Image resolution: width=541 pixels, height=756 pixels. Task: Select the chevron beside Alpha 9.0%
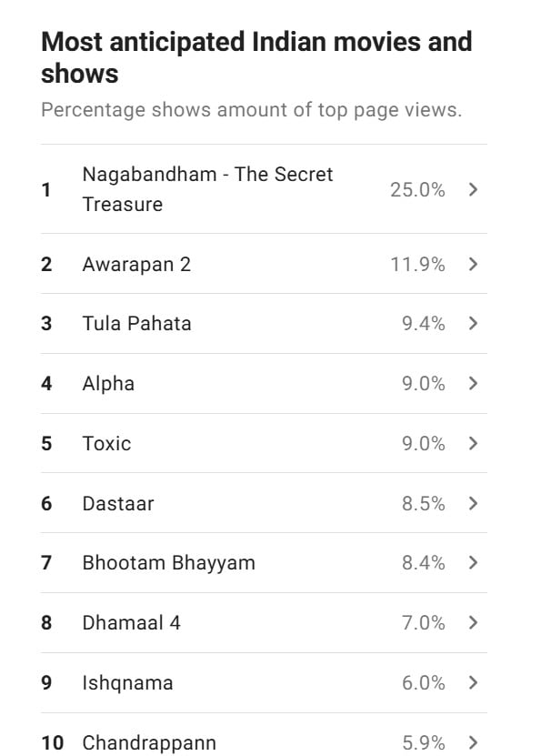coord(473,384)
